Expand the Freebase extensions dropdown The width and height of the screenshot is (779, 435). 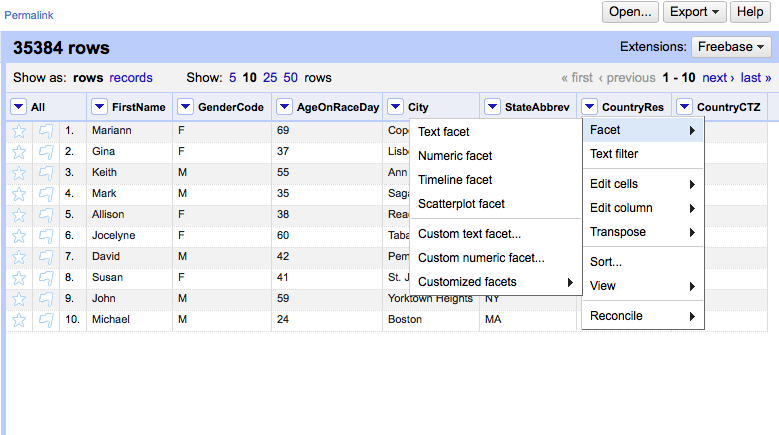point(731,47)
